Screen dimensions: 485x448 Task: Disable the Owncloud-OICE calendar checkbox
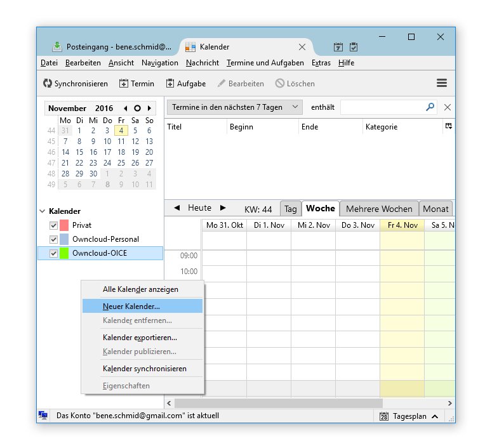point(53,254)
